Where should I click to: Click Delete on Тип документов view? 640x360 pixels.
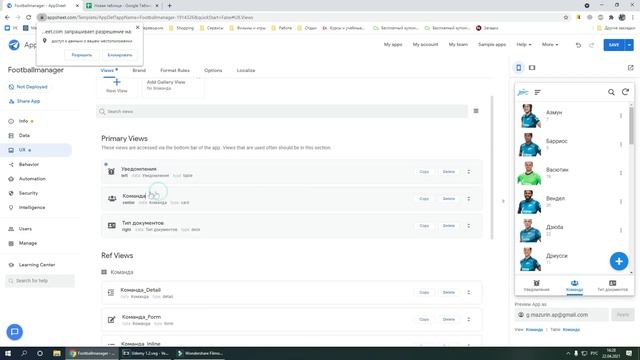pyautogui.click(x=449, y=226)
